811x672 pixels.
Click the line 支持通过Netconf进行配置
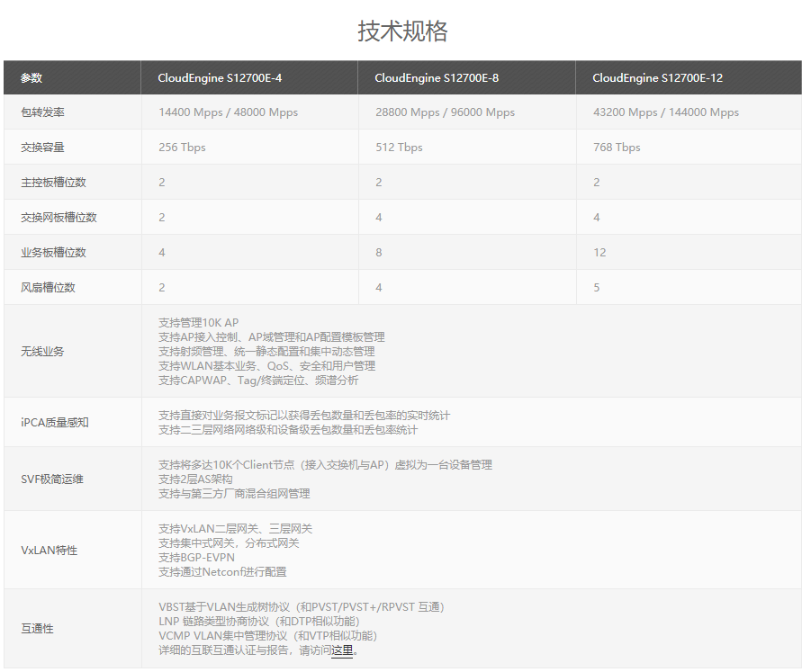pos(222,572)
